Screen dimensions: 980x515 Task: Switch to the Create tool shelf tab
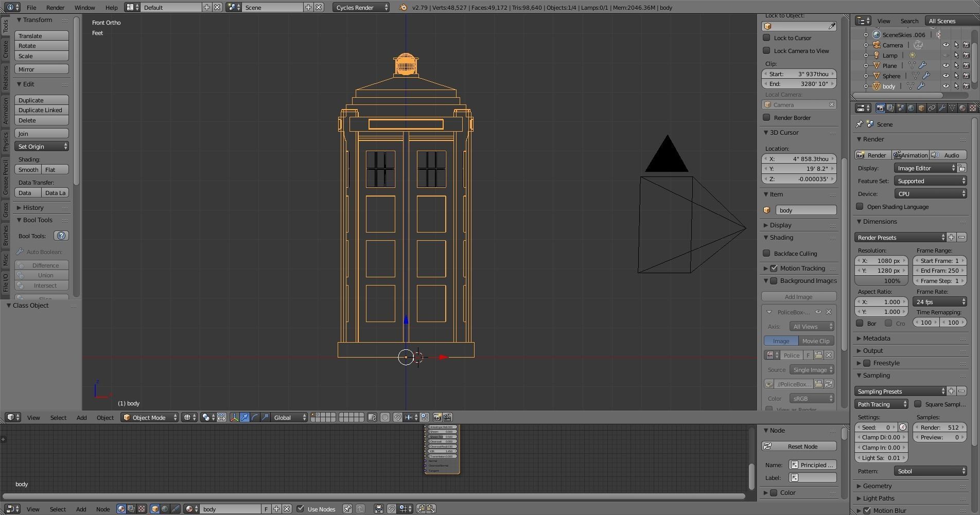6,49
